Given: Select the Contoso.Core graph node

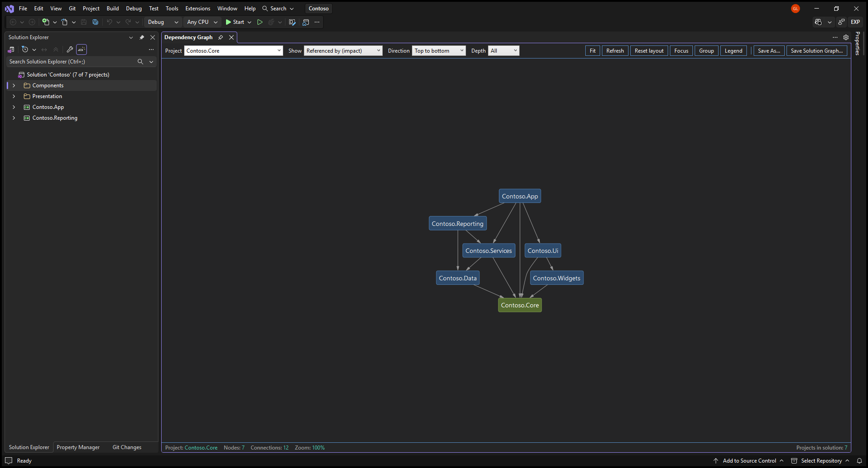Looking at the screenshot, I should point(520,305).
